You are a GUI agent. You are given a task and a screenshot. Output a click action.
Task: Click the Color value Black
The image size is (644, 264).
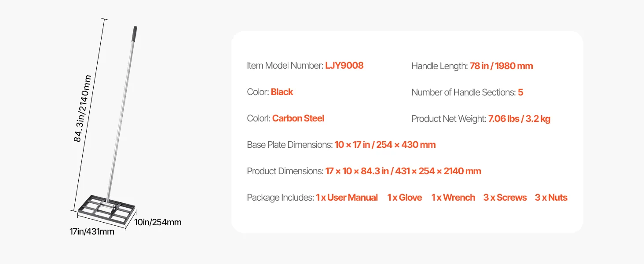282,92
